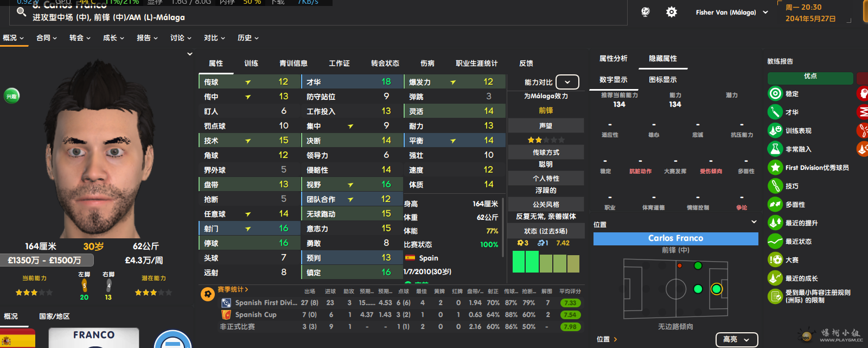
Task: Click the 技巧 technique icon
Action: tap(775, 186)
